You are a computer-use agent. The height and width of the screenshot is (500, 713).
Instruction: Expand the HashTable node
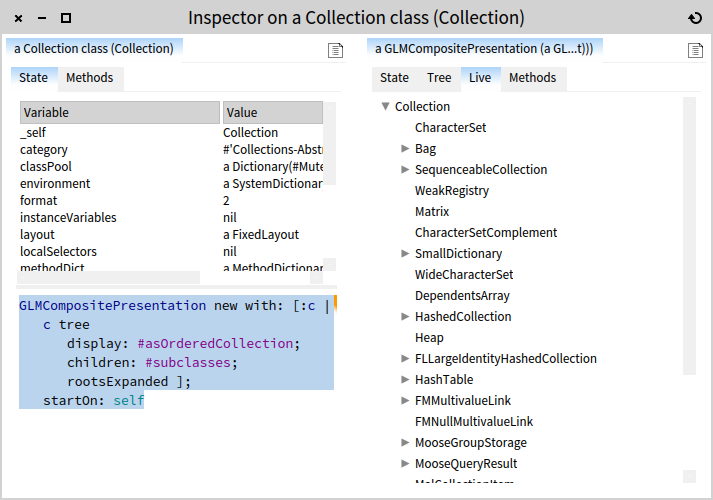(x=405, y=379)
